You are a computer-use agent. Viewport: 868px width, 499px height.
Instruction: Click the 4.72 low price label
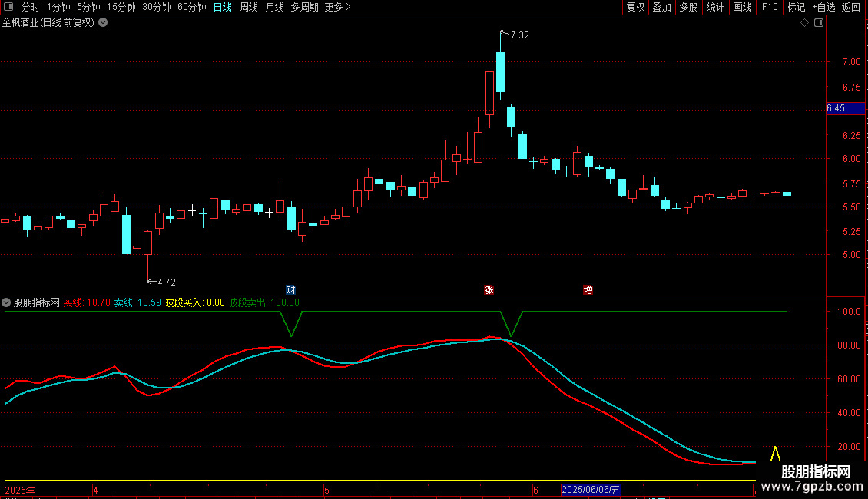[x=167, y=283]
